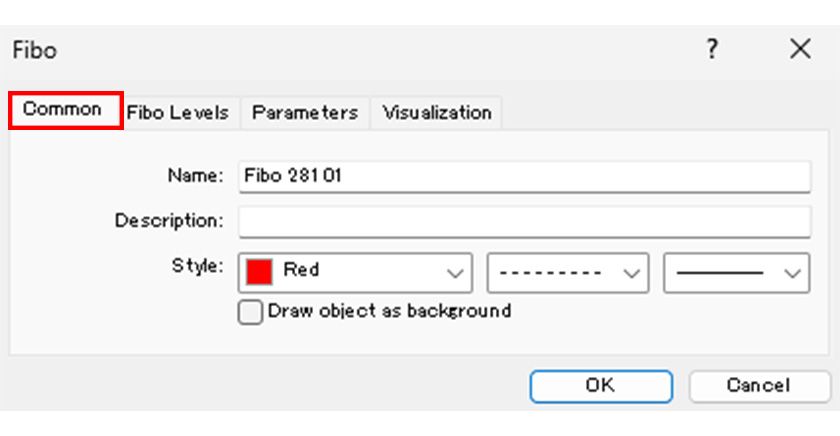Open the Parameters tab
Image resolution: width=840 pixels, height=436 pixels.
[x=305, y=113]
